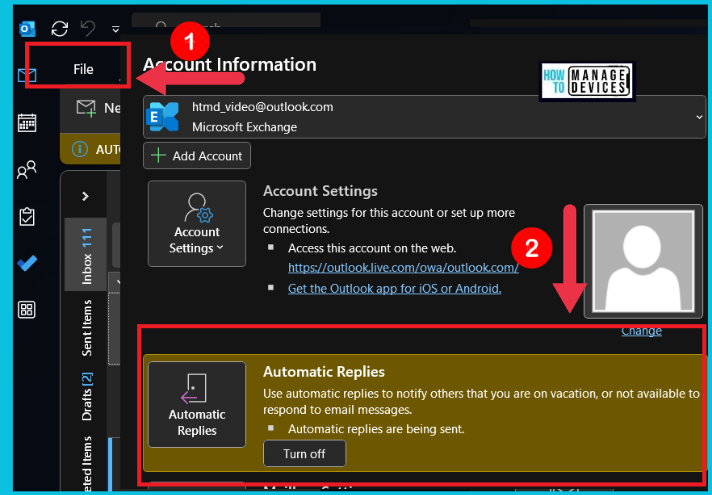Click the Account Information heading

[x=230, y=65]
